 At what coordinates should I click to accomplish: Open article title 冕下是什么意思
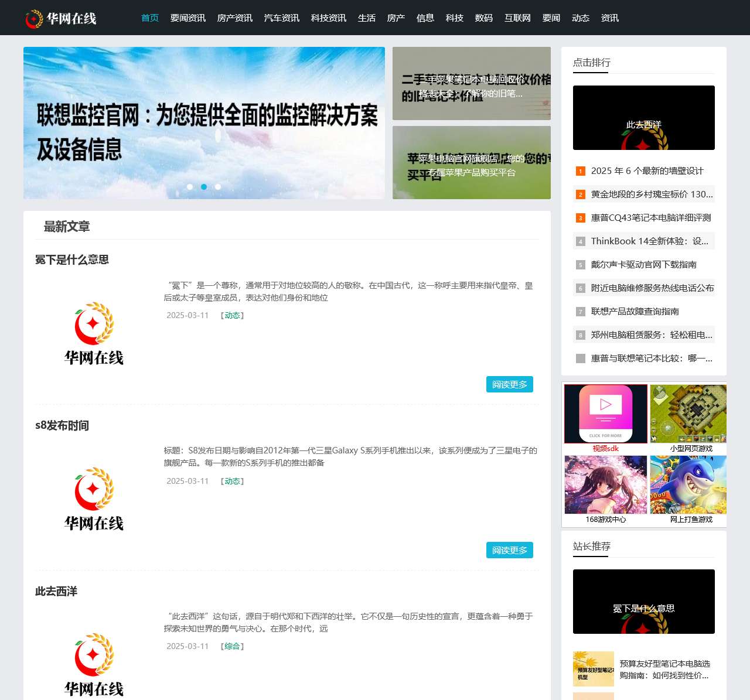point(72,259)
